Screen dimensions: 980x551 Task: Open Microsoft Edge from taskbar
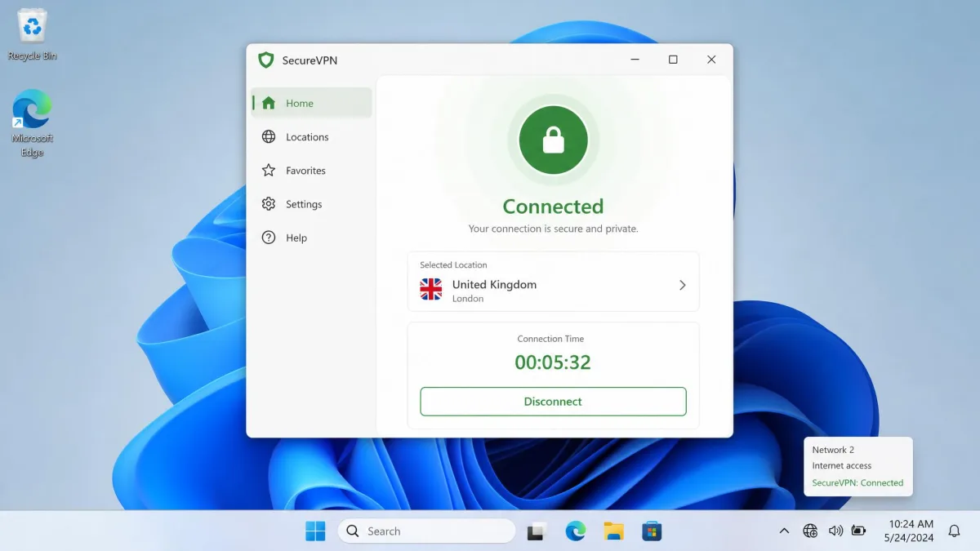576,531
